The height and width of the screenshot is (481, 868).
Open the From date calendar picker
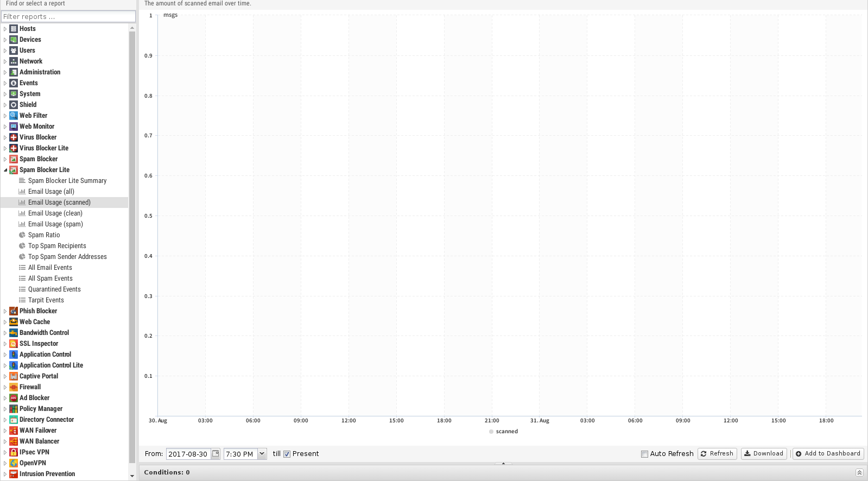(216, 454)
